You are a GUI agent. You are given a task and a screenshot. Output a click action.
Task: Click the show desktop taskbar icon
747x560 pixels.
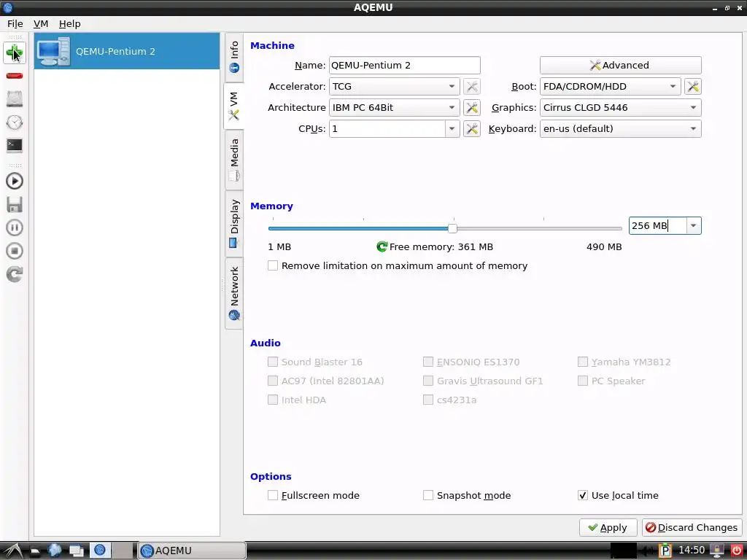pos(76,551)
